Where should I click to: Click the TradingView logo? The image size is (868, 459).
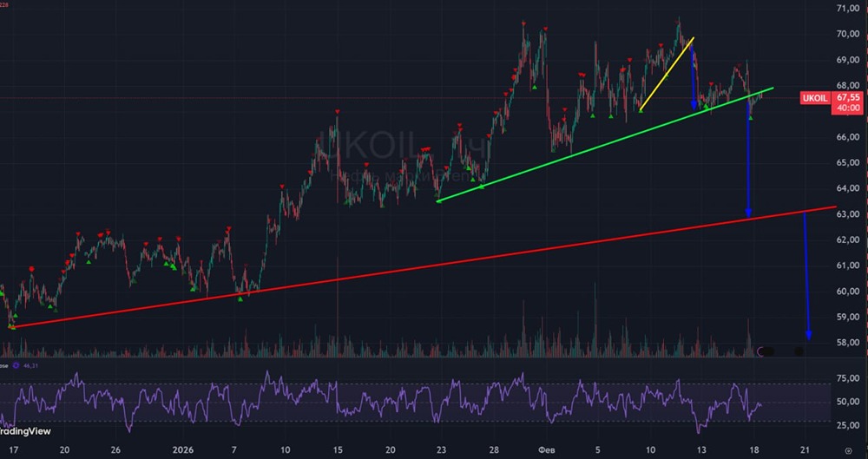[x=25, y=431]
